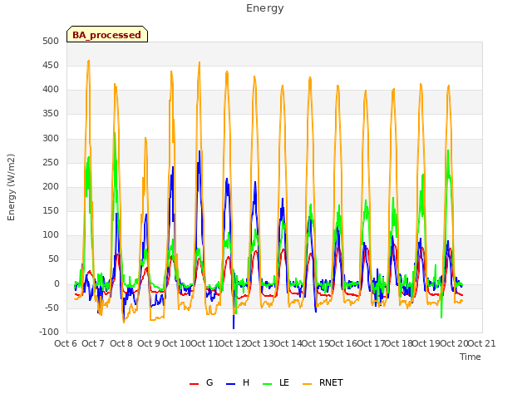The width and height of the screenshot is (532, 399).
Task: Click the 150 y-axis tick label
Action: 51,210
